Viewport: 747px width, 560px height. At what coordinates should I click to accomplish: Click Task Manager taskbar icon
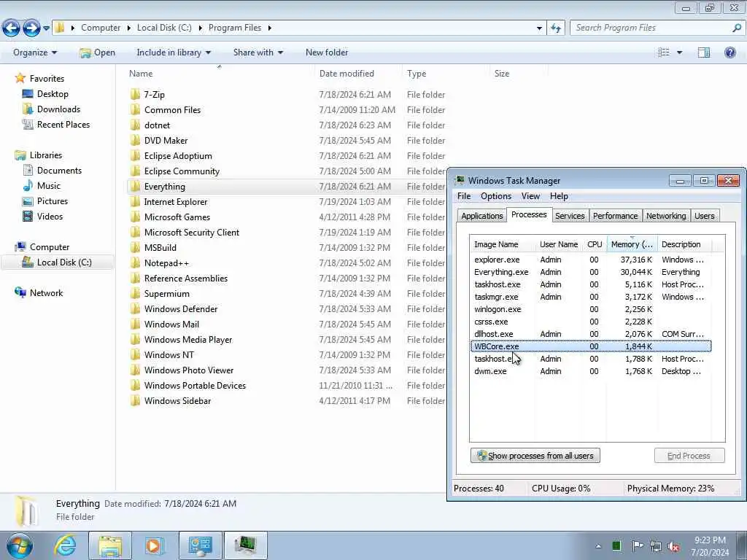(x=245, y=545)
